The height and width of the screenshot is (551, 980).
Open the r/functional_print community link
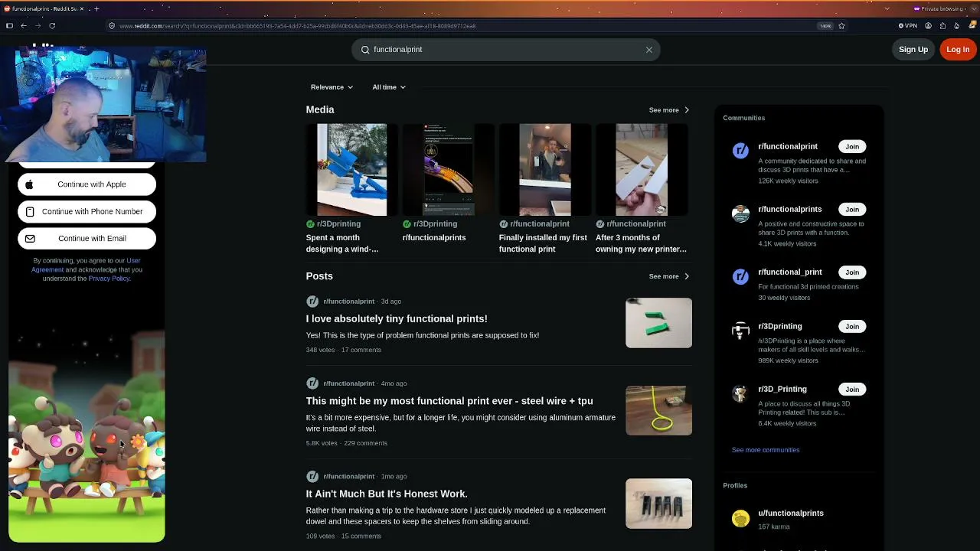click(790, 272)
